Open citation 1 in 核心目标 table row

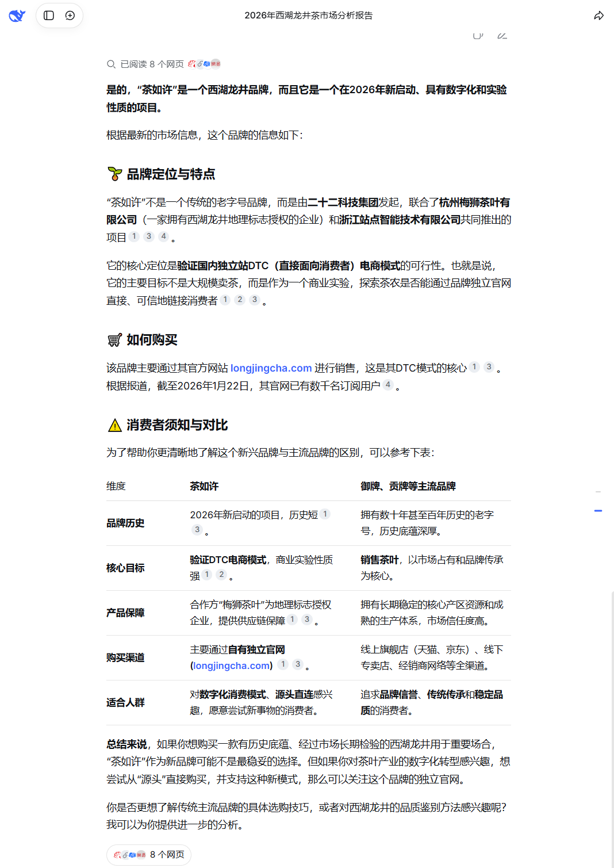tap(207, 575)
